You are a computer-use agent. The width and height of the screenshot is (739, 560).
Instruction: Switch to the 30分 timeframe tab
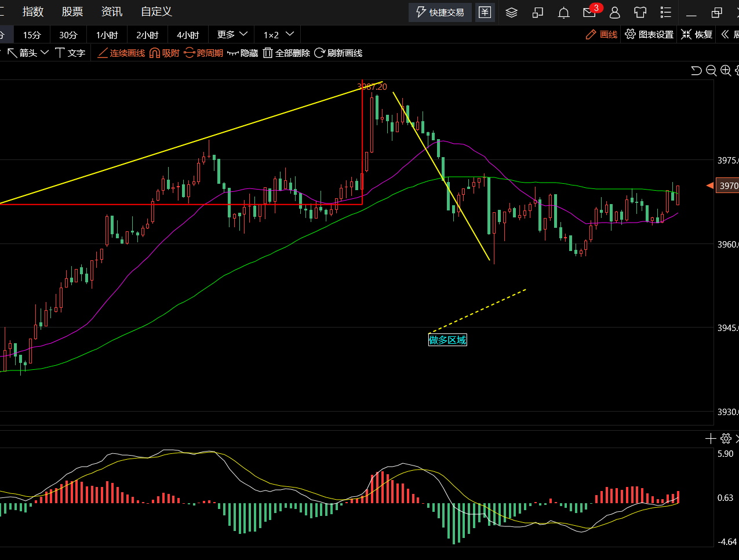click(68, 35)
